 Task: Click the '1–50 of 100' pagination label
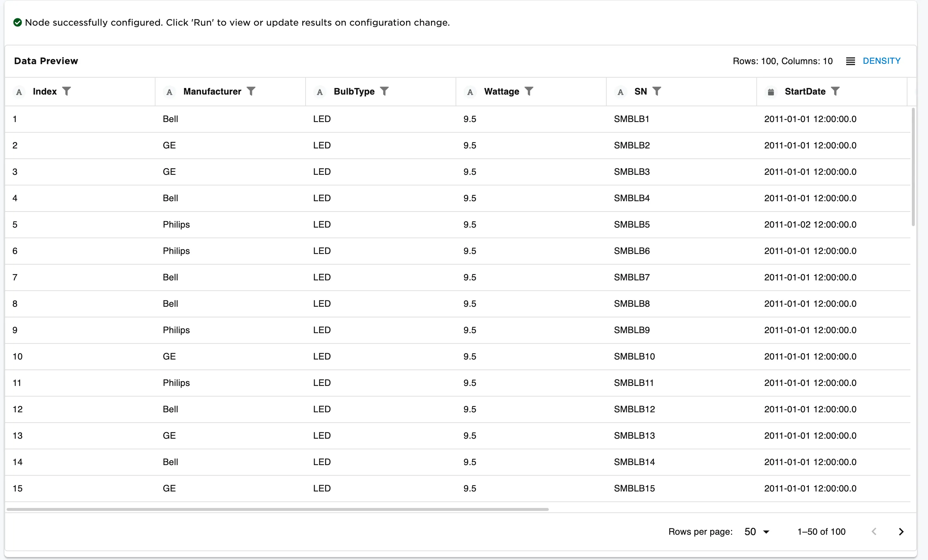click(822, 531)
